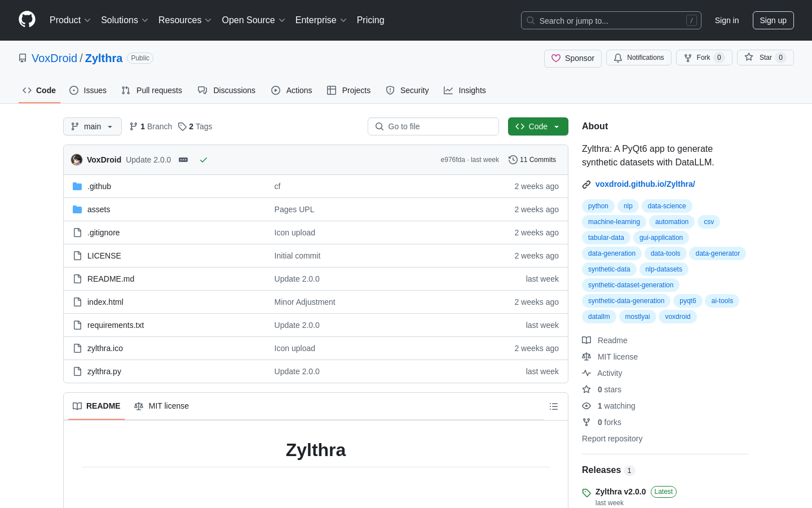
Task: Click the VoxDroid avatar in commit row
Action: tap(77, 160)
